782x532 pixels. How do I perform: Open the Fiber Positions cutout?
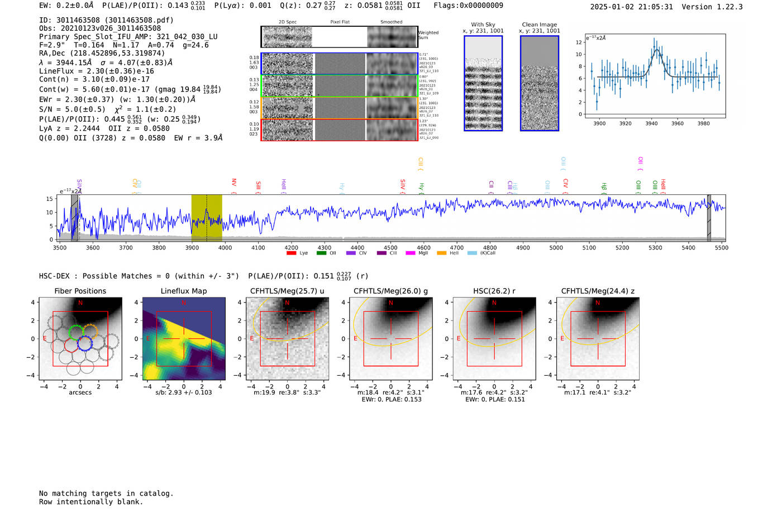tap(80, 339)
